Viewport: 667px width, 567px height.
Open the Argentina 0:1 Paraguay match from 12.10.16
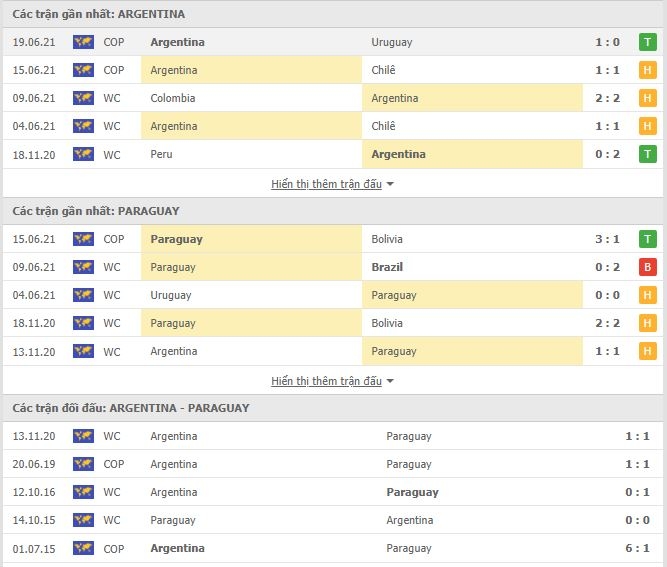point(333,492)
